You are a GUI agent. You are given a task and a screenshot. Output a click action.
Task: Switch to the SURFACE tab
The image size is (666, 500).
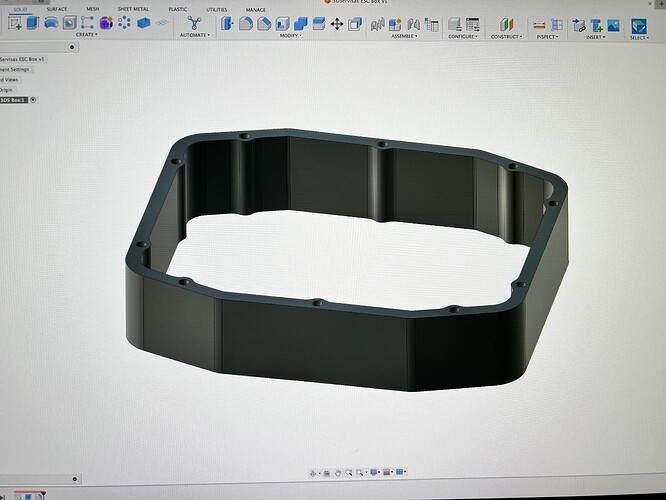56,9
